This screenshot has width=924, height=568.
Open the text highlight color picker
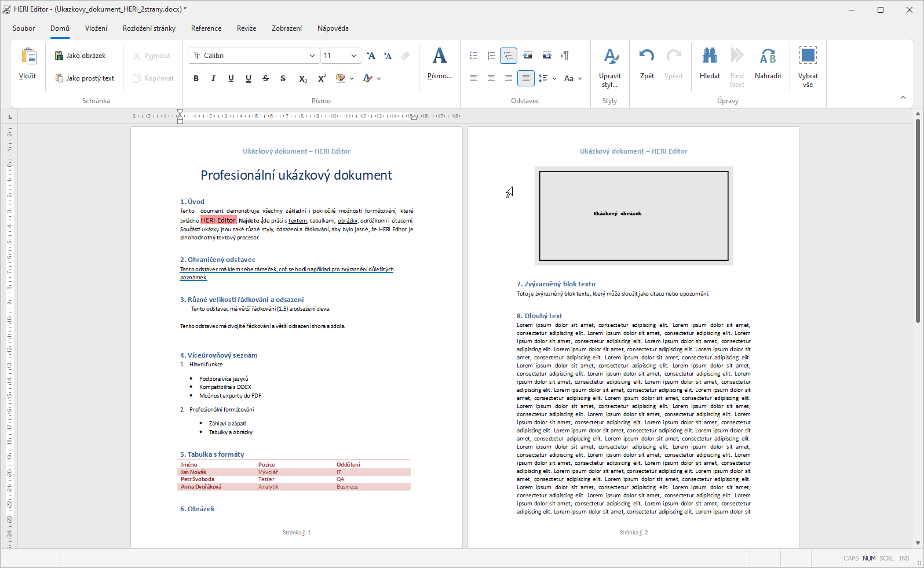[x=352, y=78]
